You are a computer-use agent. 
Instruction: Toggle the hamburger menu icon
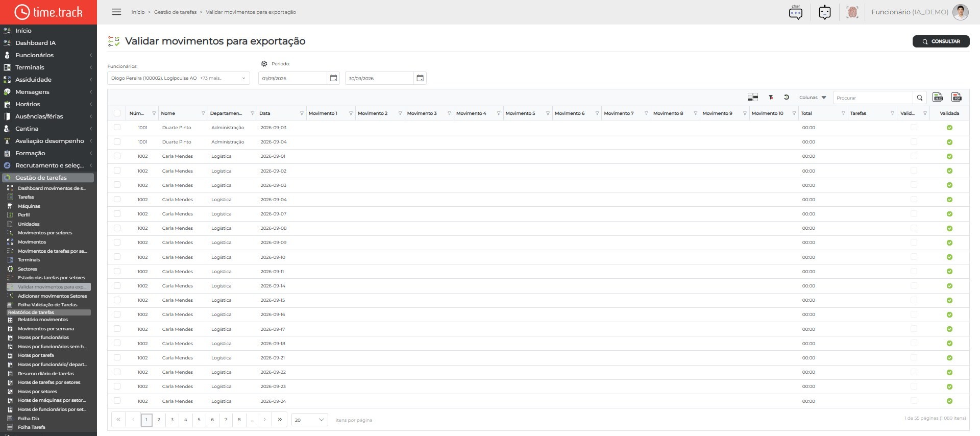point(116,12)
